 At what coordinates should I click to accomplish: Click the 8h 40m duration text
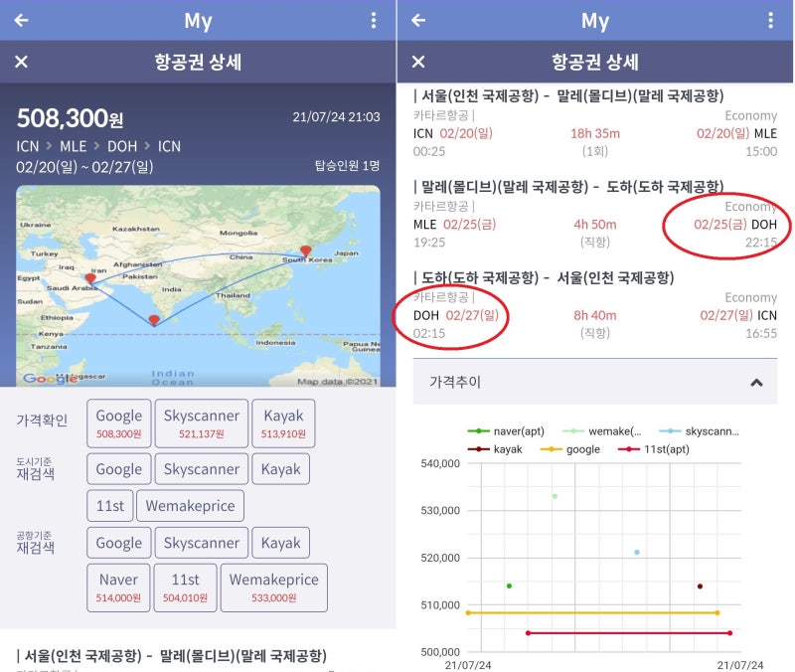[595, 315]
